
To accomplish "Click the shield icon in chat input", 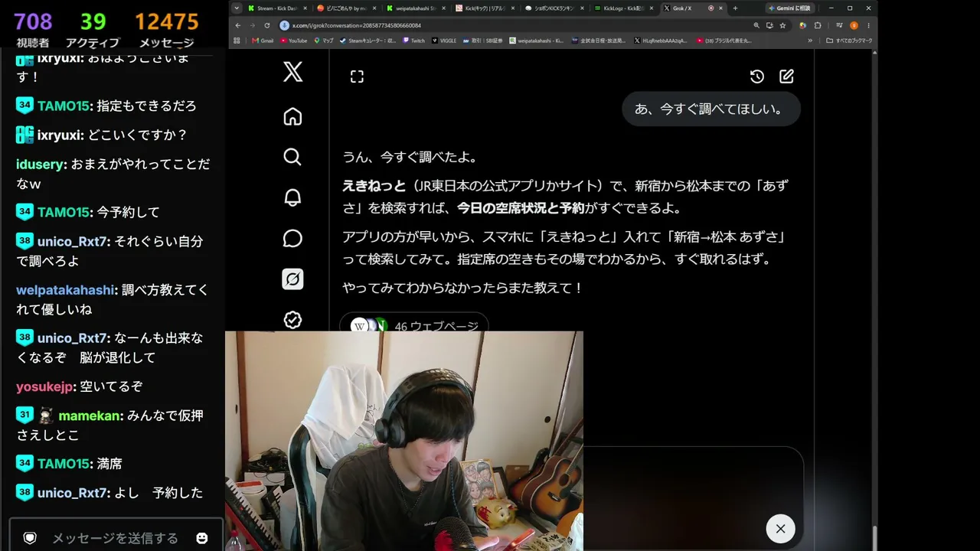I will (30, 538).
